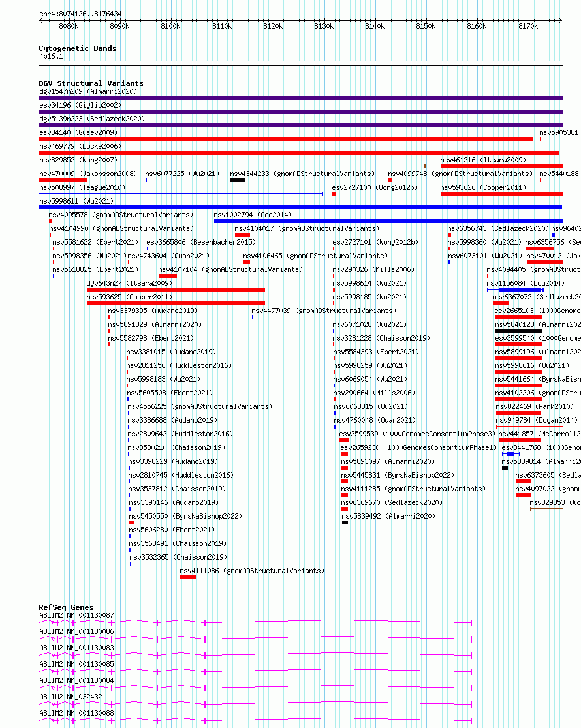Click the nsv4095578 gnomAD variant label
Image resolution: width=581 pixels, height=728 pixels.
pos(121,215)
